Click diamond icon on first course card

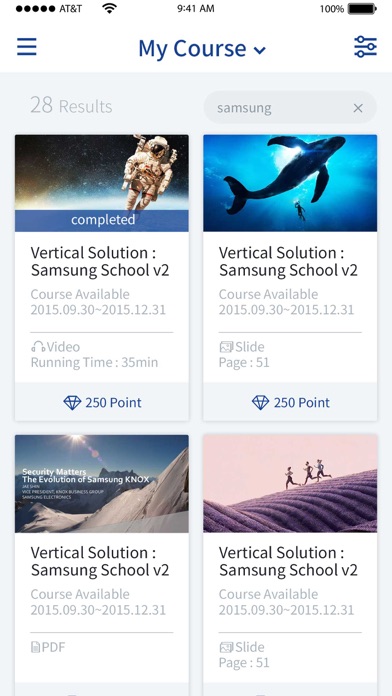[72, 403]
